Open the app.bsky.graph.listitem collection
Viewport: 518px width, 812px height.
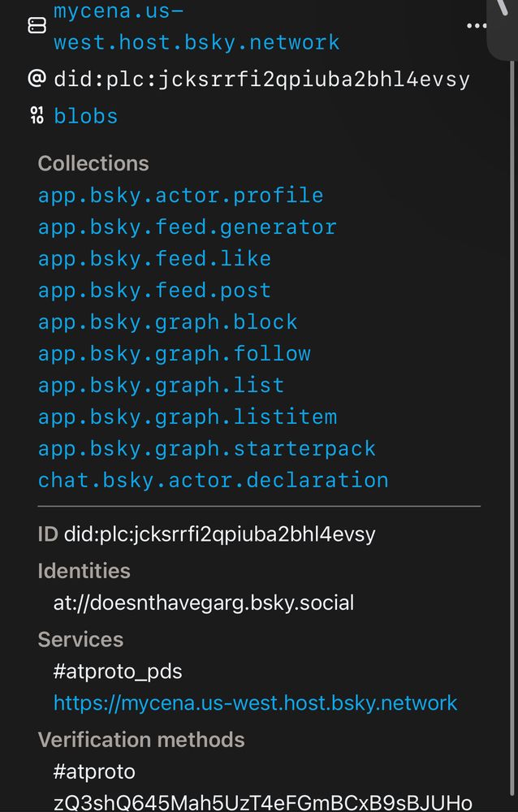coord(187,417)
